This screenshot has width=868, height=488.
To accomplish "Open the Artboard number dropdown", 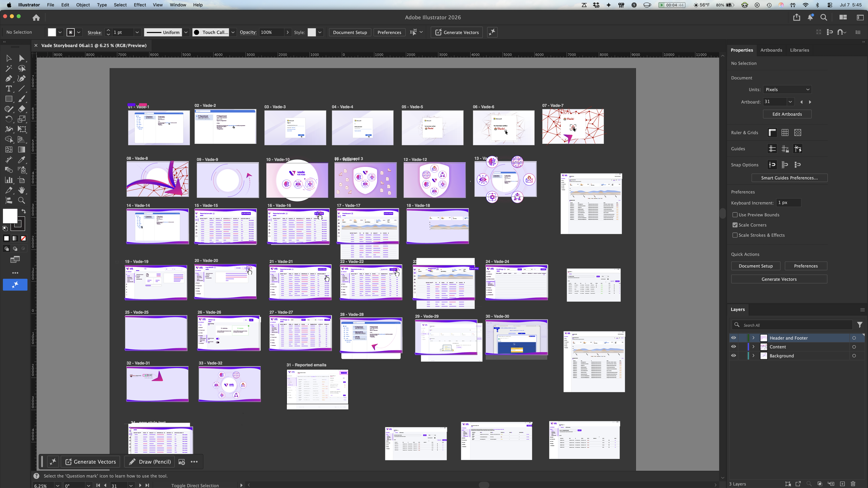I will 790,102.
